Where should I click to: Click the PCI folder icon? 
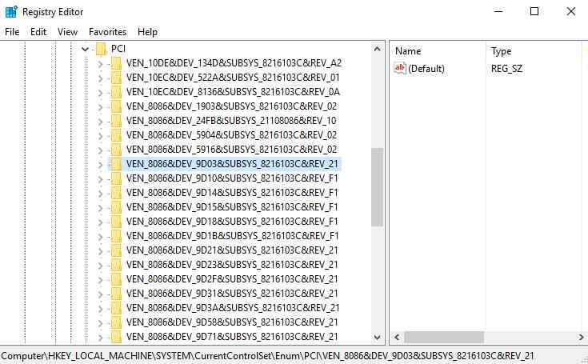coord(101,49)
